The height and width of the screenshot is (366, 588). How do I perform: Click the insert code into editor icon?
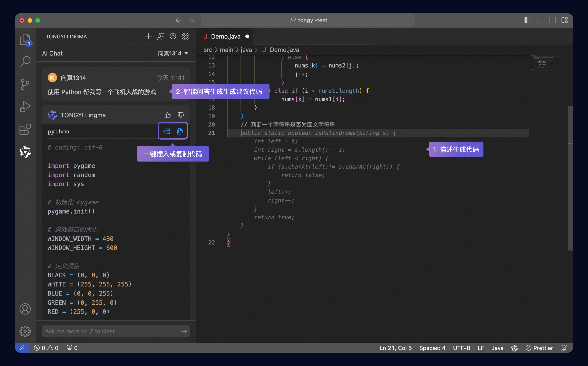tap(167, 131)
